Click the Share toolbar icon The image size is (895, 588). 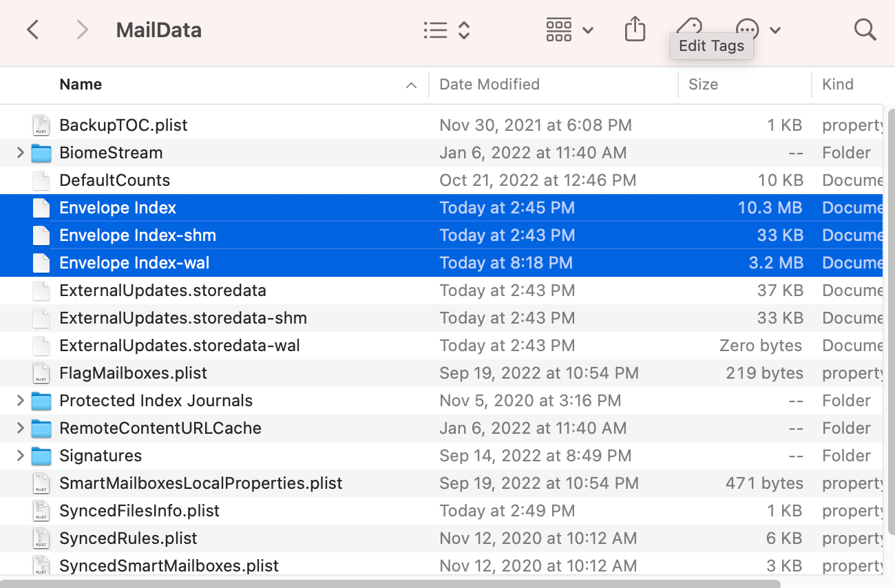(635, 30)
